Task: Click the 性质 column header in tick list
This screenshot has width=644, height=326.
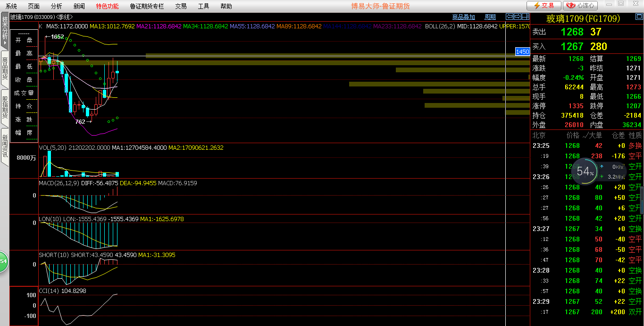Action: (635, 135)
